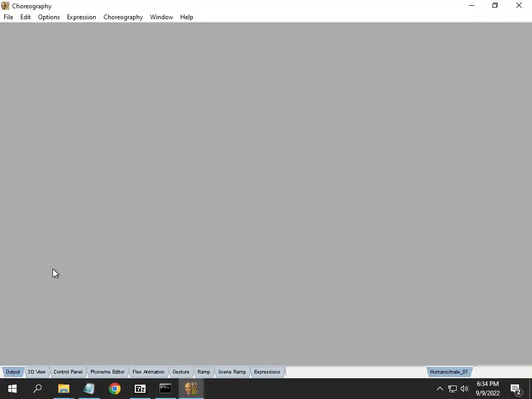Screen dimensions: 532x399
Task: Click the Choreography app icon in title bar
Action: click(5, 6)
